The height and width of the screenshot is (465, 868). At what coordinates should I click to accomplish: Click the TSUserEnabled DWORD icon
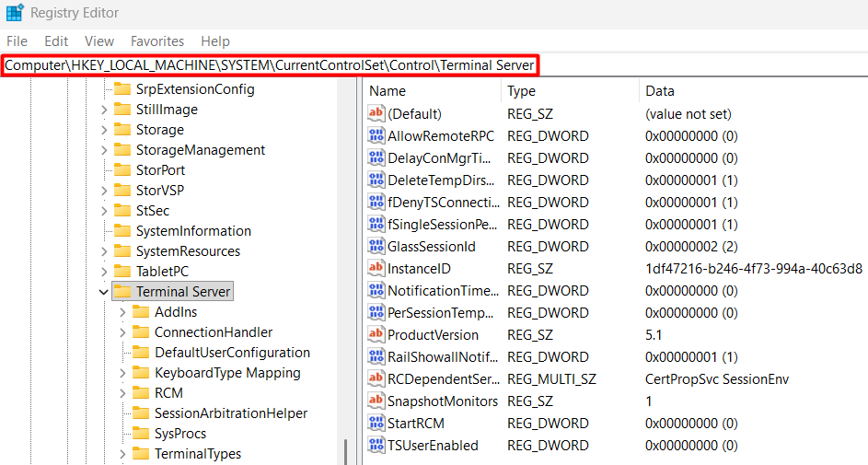click(x=376, y=446)
